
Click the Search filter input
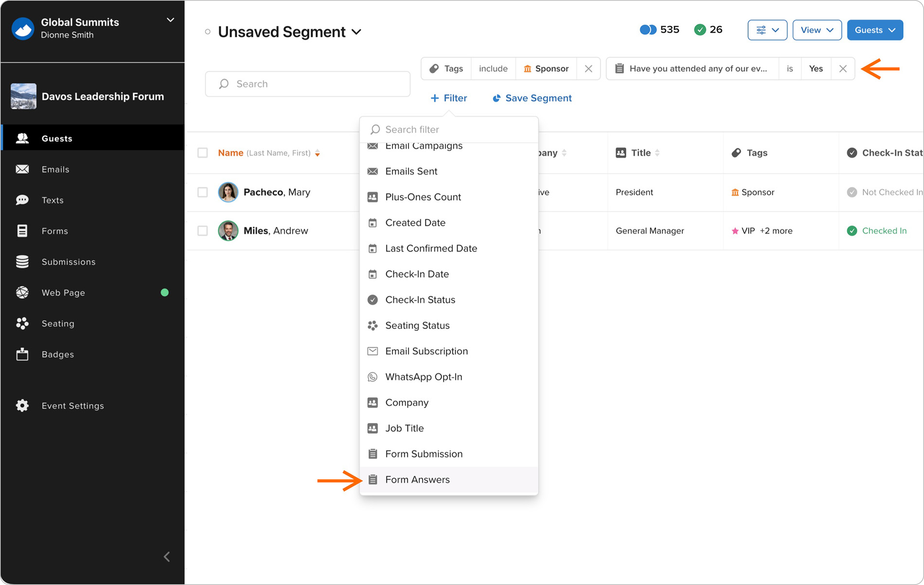[x=449, y=129]
